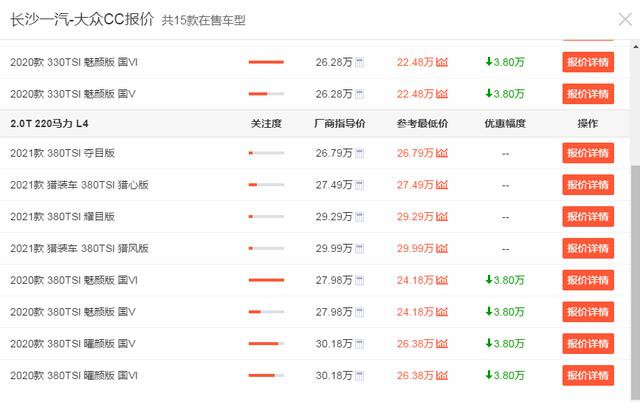The height and width of the screenshot is (402, 640).
Task: Click the 厂商指导价 column header
Action: (x=340, y=124)
